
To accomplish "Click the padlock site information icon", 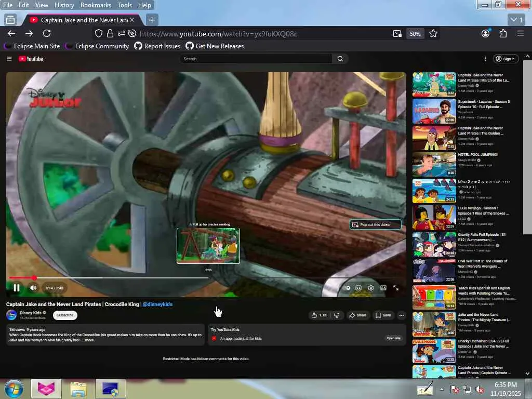I will (110, 33).
